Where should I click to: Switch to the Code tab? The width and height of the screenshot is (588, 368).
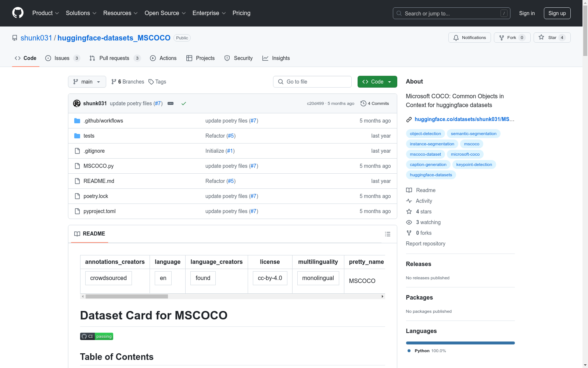point(25,58)
